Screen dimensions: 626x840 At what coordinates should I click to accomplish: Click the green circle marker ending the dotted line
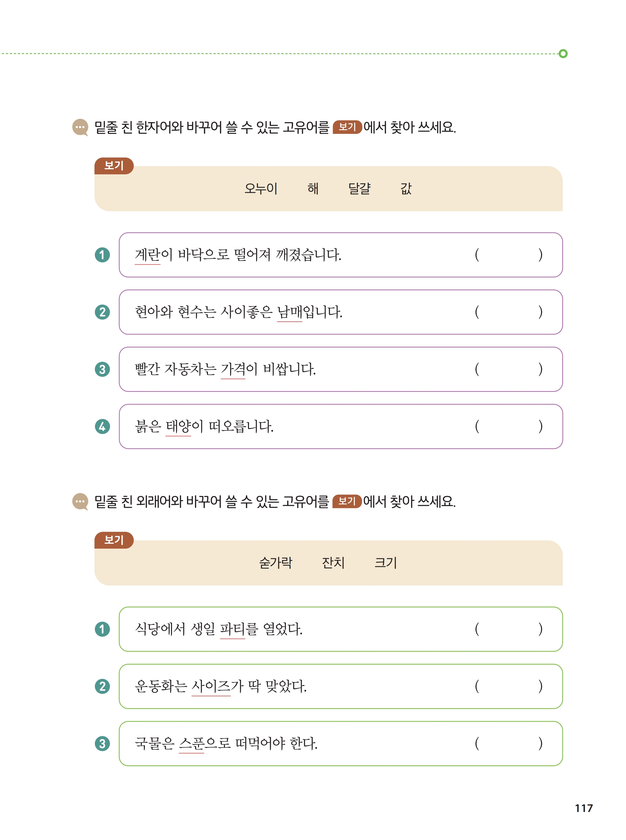pos(563,54)
